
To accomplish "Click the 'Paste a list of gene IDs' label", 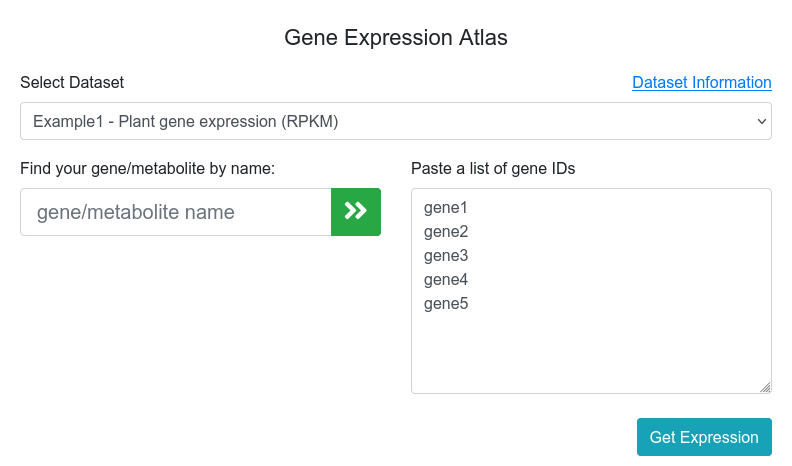I will tap(493, 168).
